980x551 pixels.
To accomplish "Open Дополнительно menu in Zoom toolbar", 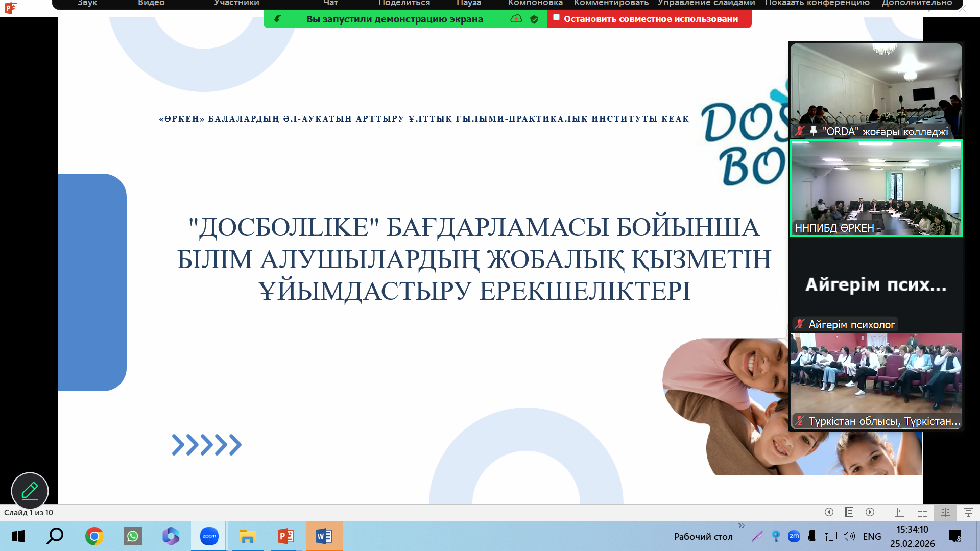I will [x=917, y=3].
